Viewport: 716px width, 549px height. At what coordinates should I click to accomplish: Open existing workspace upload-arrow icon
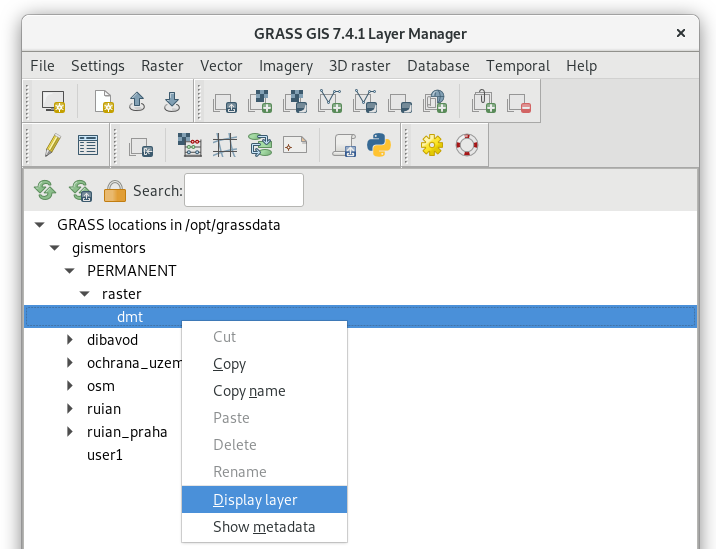click(x=137, y=101)
